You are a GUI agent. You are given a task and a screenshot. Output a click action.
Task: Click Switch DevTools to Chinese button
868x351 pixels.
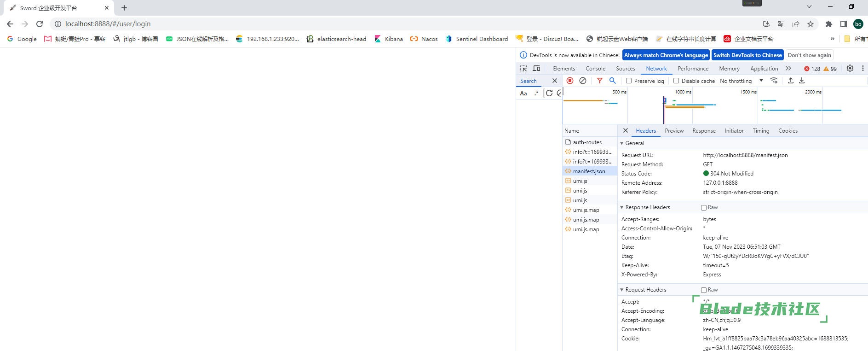(x=747, y=55)
